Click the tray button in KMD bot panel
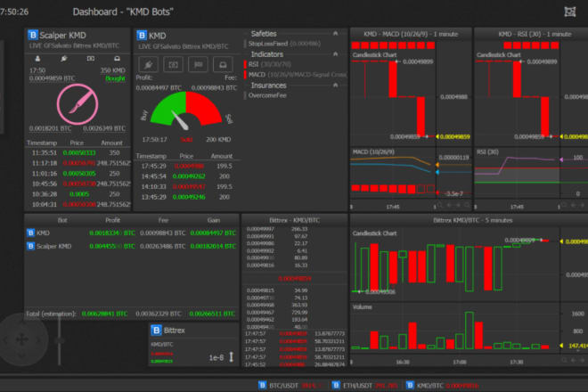This screenshot has width=588, height=392. (x=223, y=64)
